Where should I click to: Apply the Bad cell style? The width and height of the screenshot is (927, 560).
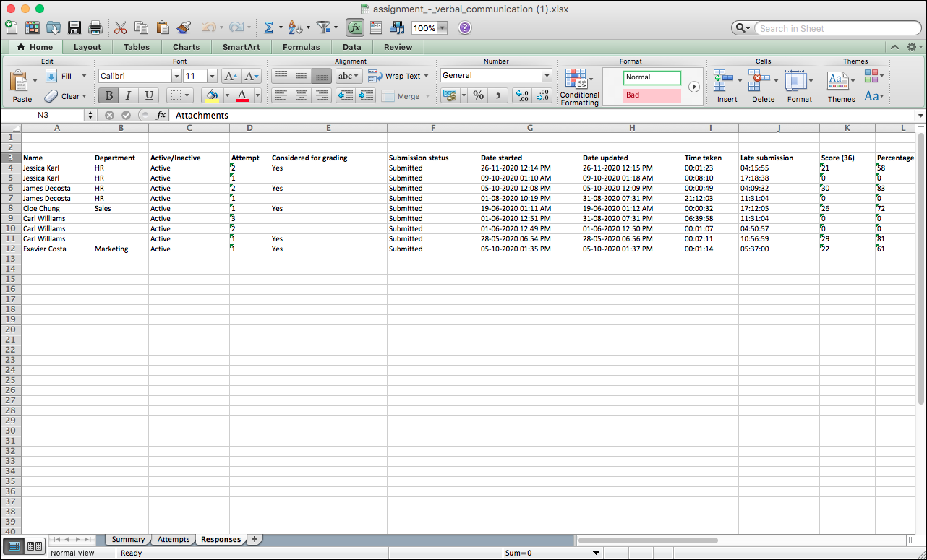tap(652, 95)
